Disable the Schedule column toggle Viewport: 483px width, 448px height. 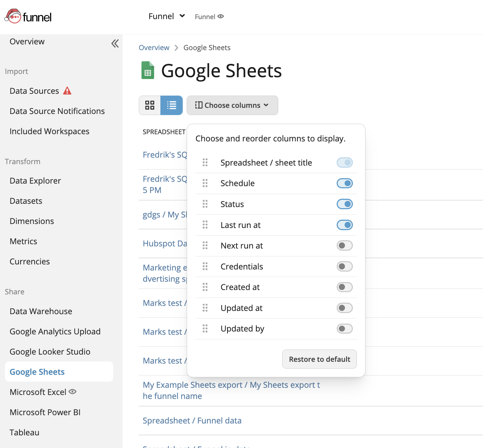point(345,183)
